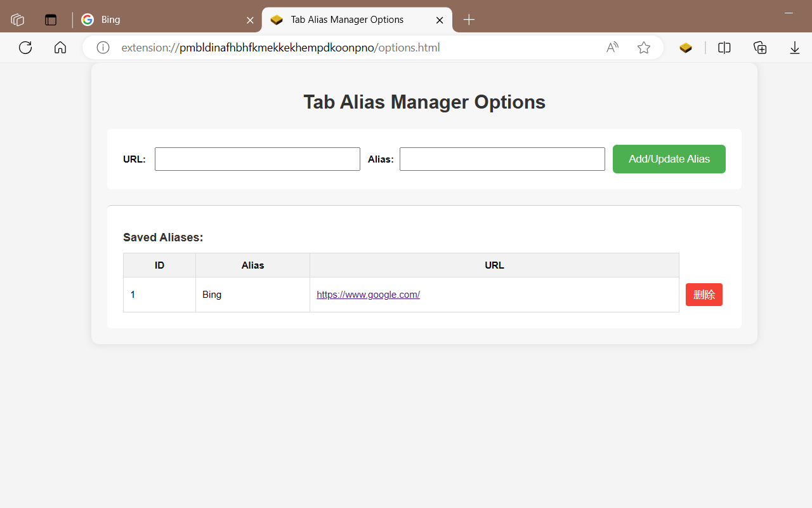This screenshot has height=508, width=812.
Task: Focus the URL input field
Action: tap(258, 159)
